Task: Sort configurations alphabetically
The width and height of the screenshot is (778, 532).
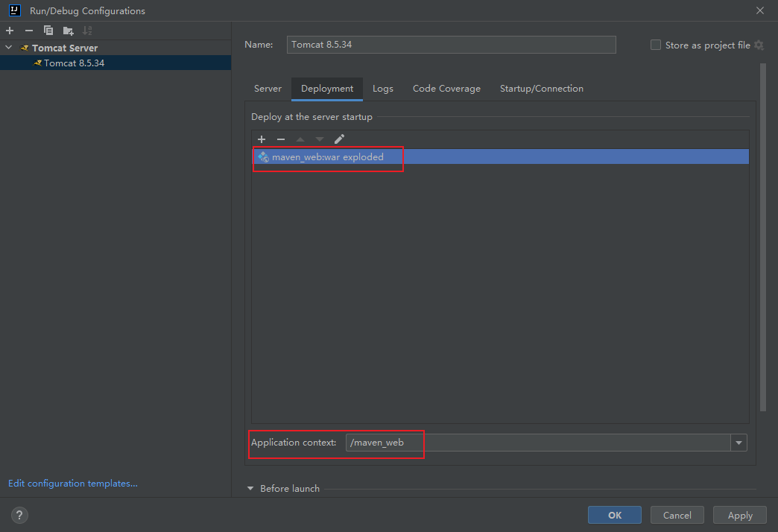Action: (87, 31)
